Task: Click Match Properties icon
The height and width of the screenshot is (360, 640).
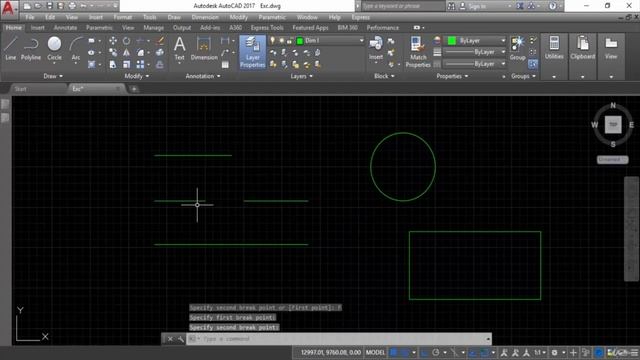Action: tap(418, 52)
